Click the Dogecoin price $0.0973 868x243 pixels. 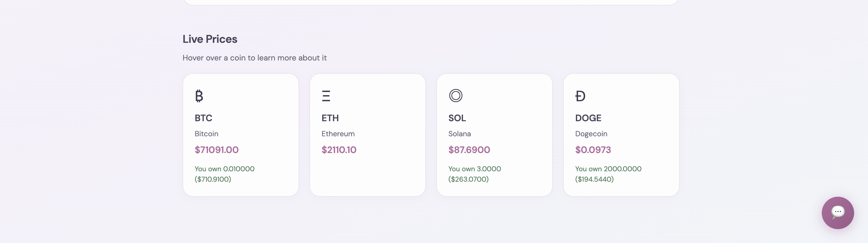[593, 150]
